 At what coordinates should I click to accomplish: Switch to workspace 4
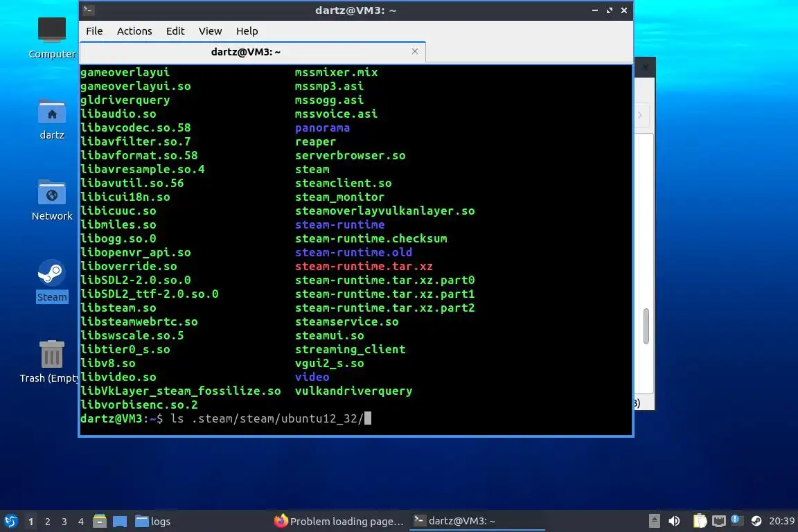click(81, 522)
